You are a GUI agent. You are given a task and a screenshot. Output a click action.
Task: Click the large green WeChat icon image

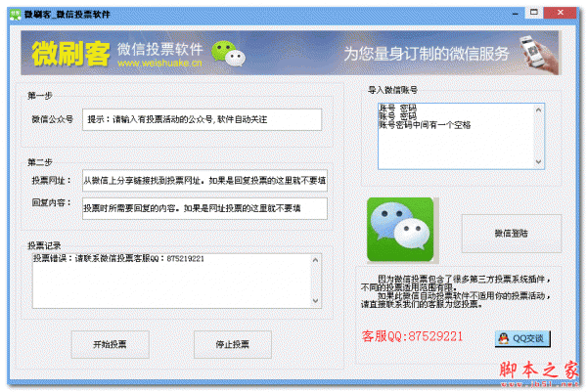tap(400, 230)
